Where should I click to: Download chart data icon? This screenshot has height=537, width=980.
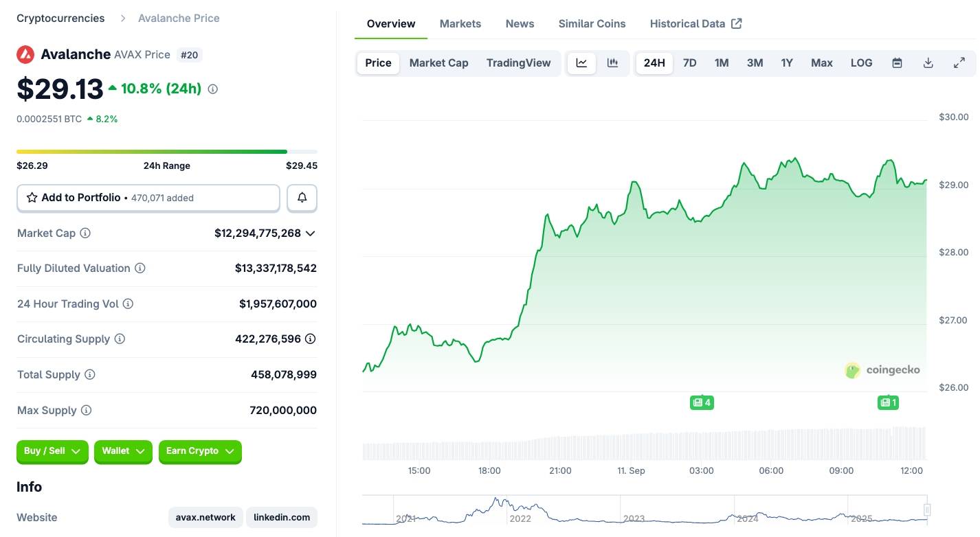[x=928, y=63]
